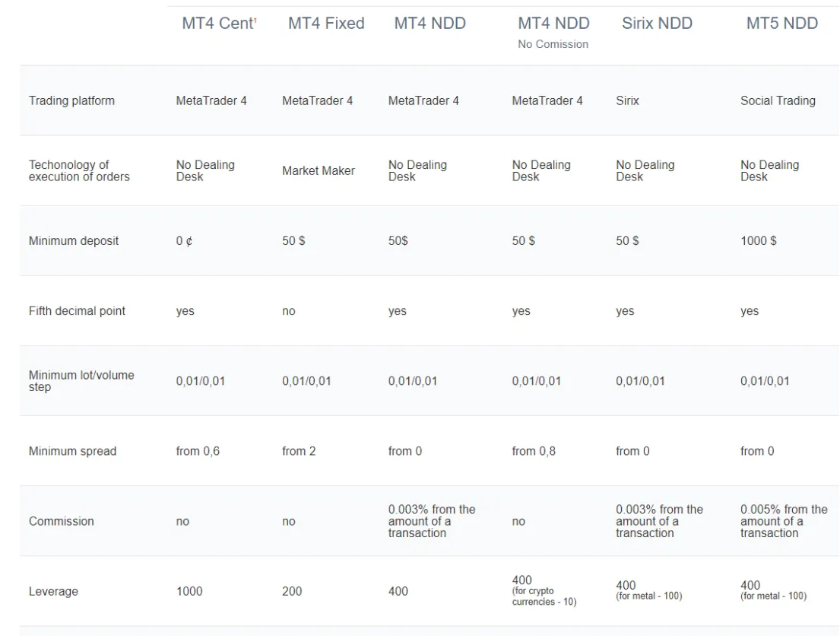Screen dimensions: 840x636
Task: Select the Market Maker cell
Action: (319, 171)
